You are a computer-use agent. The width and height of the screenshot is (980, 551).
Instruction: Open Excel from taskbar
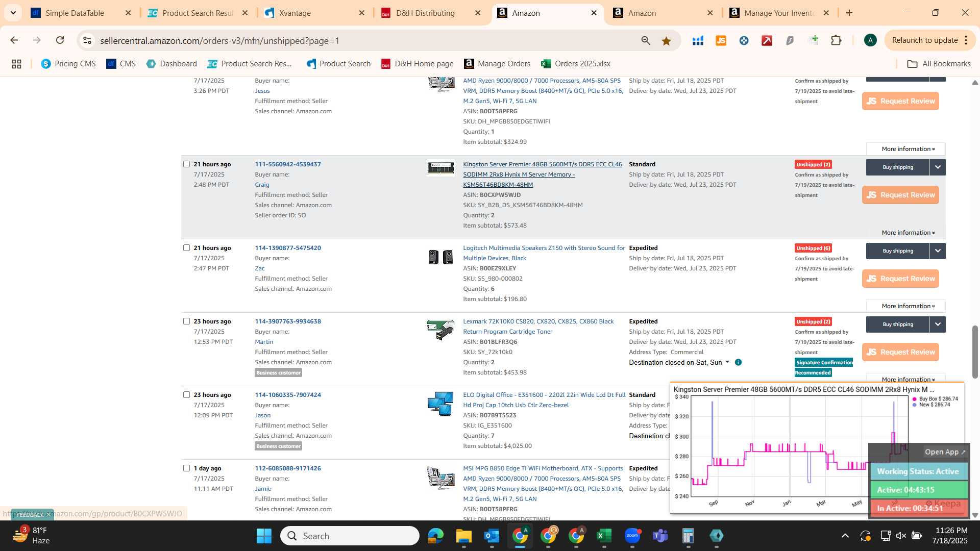point(604,536)
